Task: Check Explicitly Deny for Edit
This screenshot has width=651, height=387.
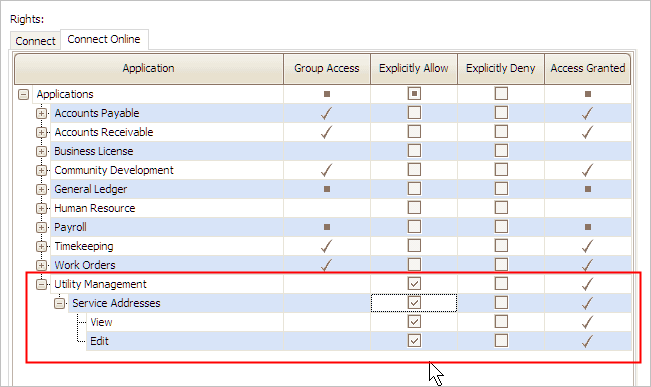Action: 501,341
